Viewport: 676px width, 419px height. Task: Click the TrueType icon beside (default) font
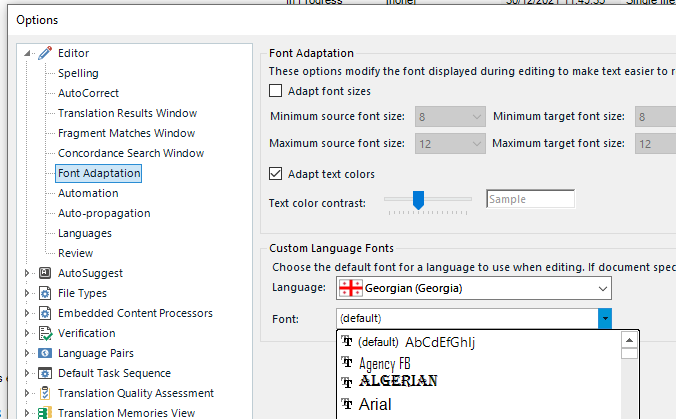[347, 341]
